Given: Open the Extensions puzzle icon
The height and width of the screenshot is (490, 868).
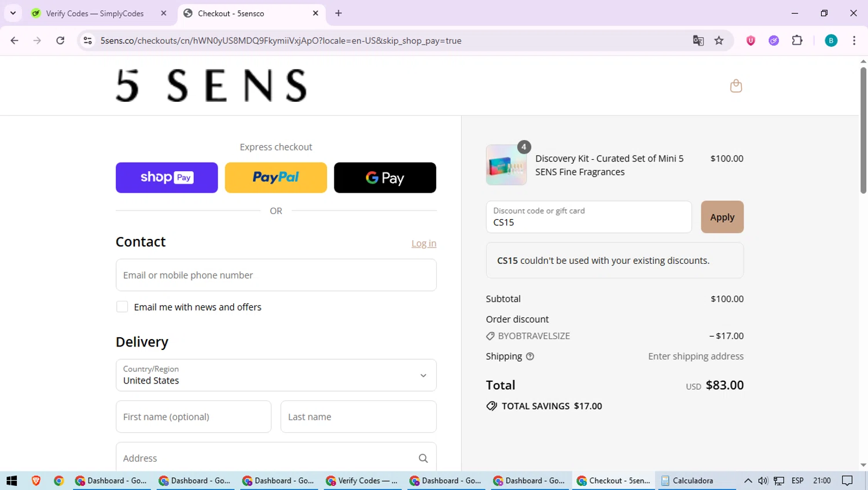Looking at the screenshot, I should click(797, 40).
